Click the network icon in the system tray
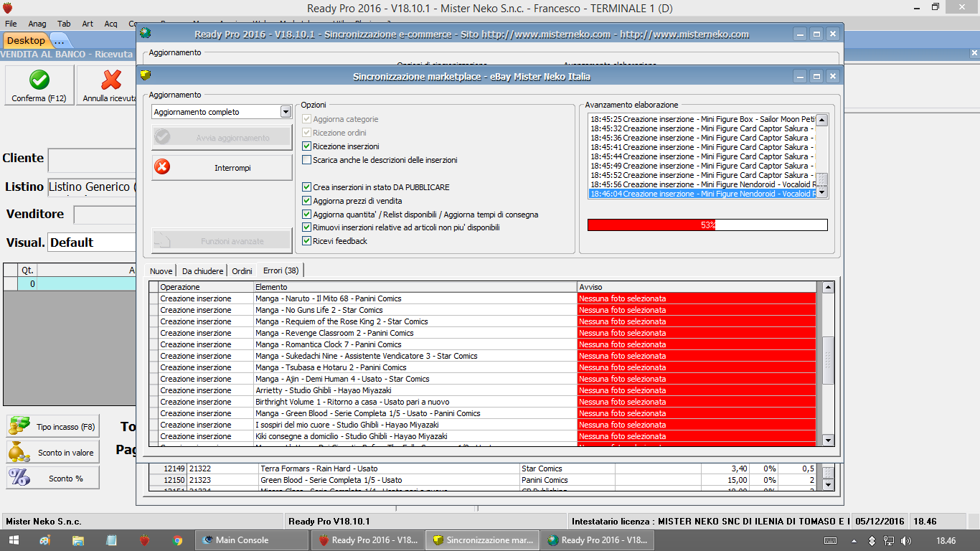This screenshot has width=980, height=551. [x=888, y=540]
